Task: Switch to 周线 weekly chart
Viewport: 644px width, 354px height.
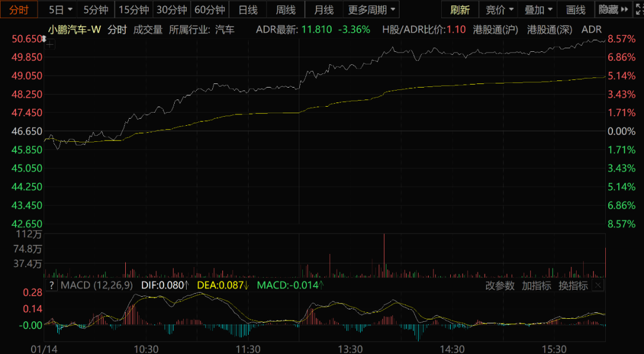Action: [286, 10]
